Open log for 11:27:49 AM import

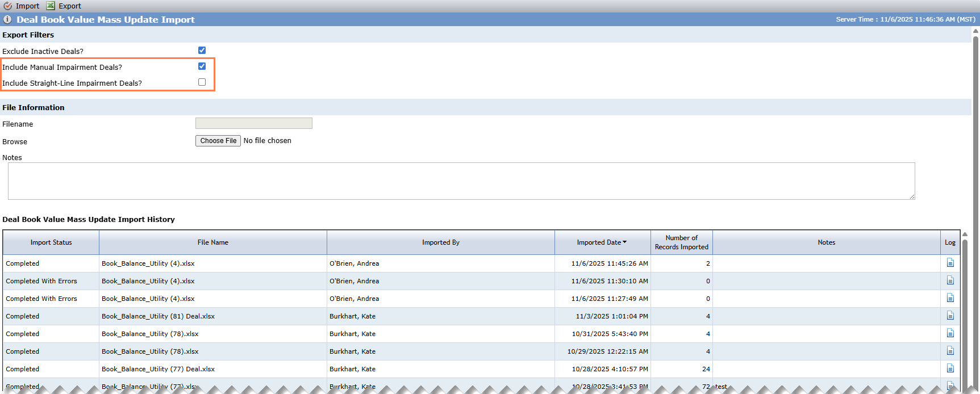(950, 298)
